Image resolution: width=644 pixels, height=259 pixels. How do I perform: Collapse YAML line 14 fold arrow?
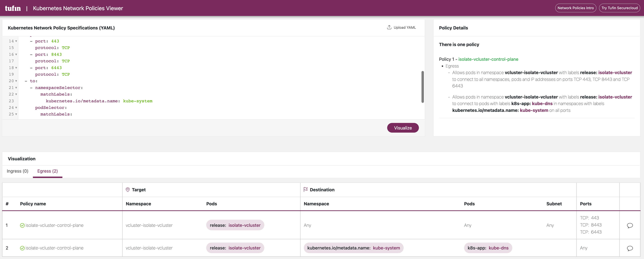click(16, 41)
